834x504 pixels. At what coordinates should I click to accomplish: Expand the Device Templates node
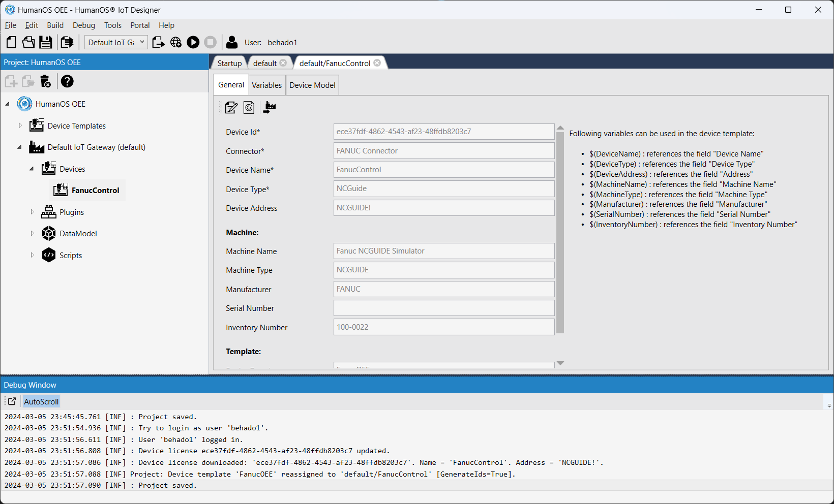20,125
